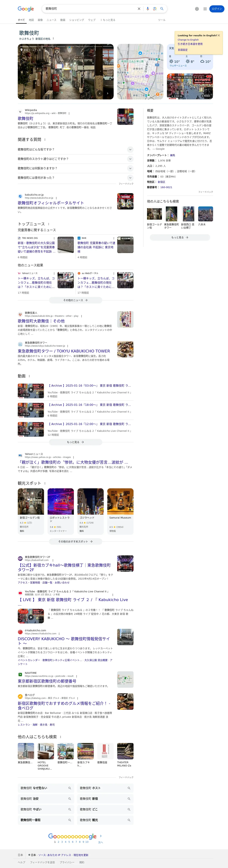Search 歌舞伎町 なぜ危ない via magnifier icon

click(x=70, y=788)
